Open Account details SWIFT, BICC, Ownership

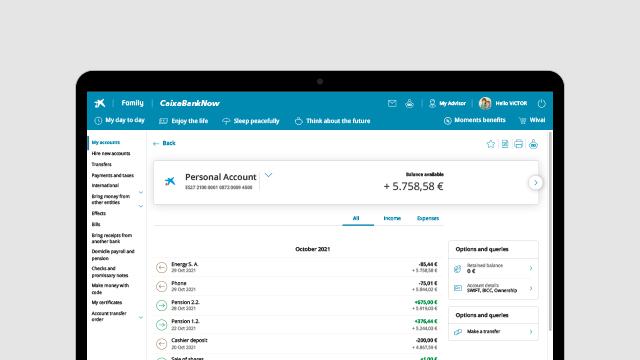(493, 288)
